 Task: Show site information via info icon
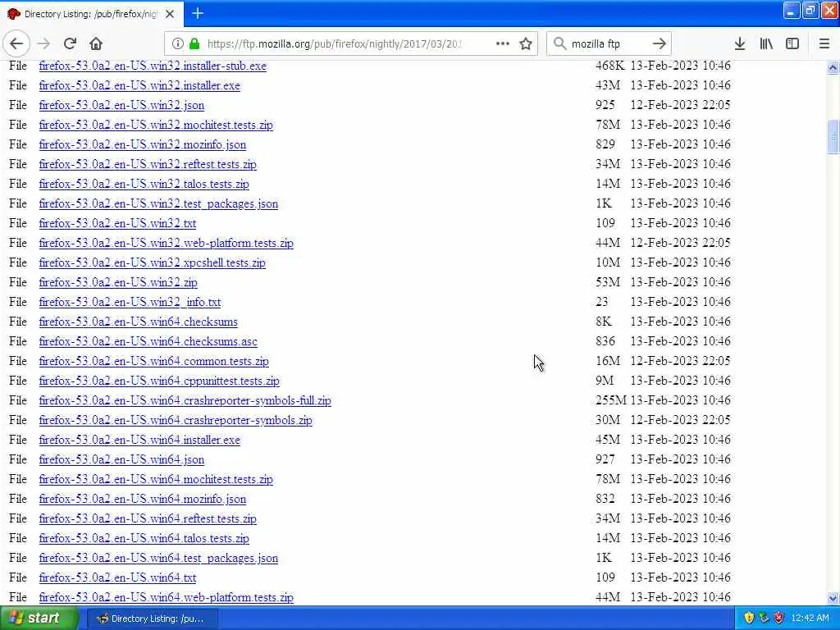[x=178, y=43]
